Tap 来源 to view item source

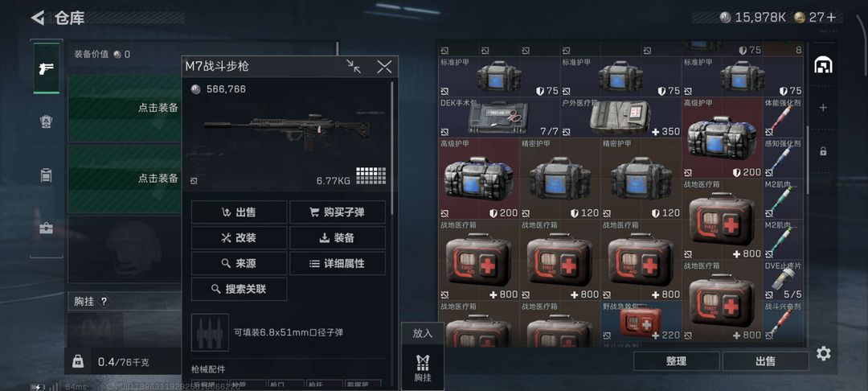pyautogui.click(x=240, y=264)
